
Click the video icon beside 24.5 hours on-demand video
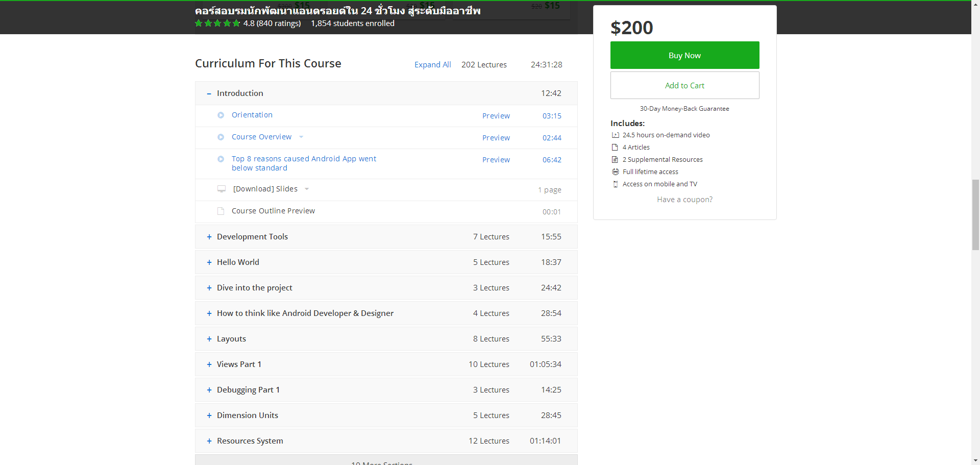click(x=615, y=135)
